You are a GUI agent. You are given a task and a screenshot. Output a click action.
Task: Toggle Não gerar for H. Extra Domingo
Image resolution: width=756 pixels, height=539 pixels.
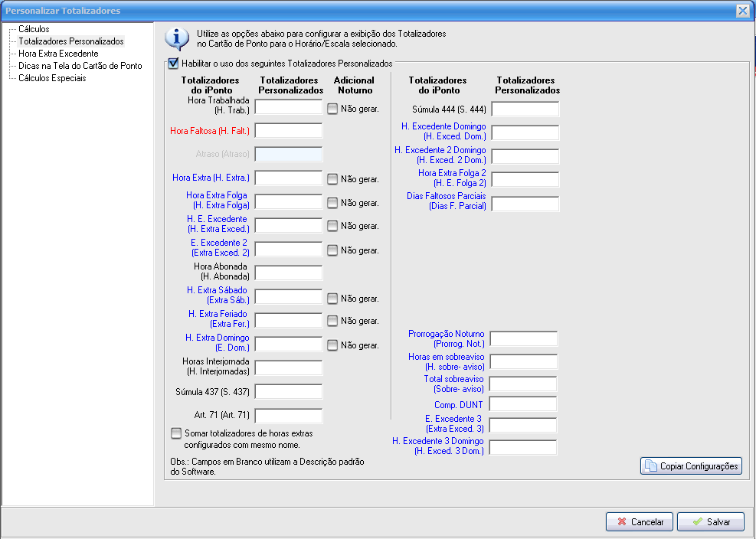point(332,345)
